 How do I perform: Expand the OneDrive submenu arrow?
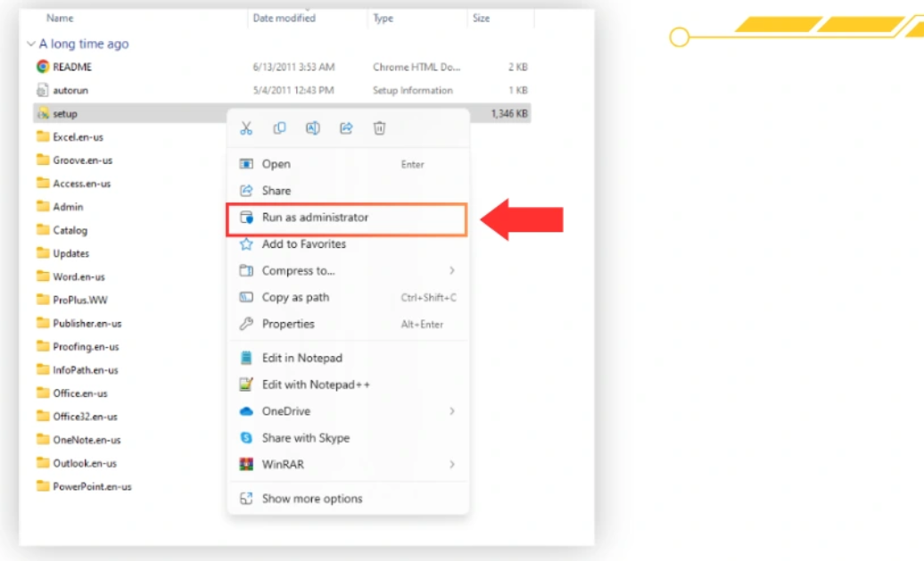coord(451,411)
